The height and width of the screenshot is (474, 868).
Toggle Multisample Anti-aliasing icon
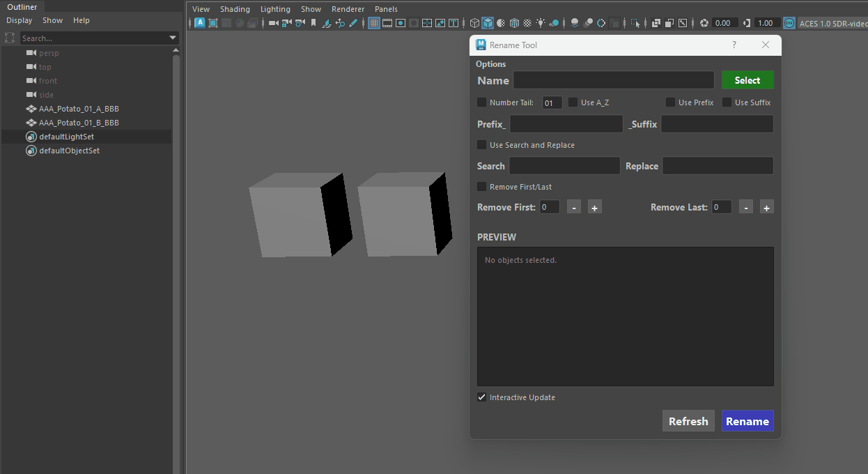(601, 23)
